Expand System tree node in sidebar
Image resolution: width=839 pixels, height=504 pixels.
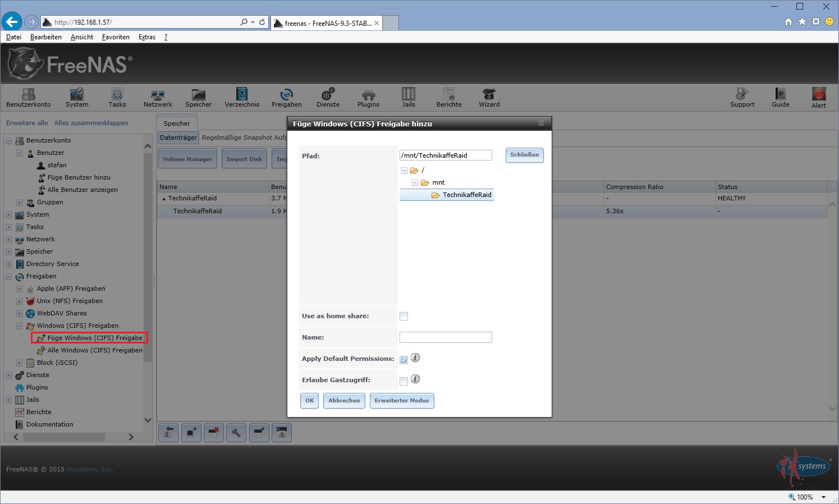tap(8, 214)
